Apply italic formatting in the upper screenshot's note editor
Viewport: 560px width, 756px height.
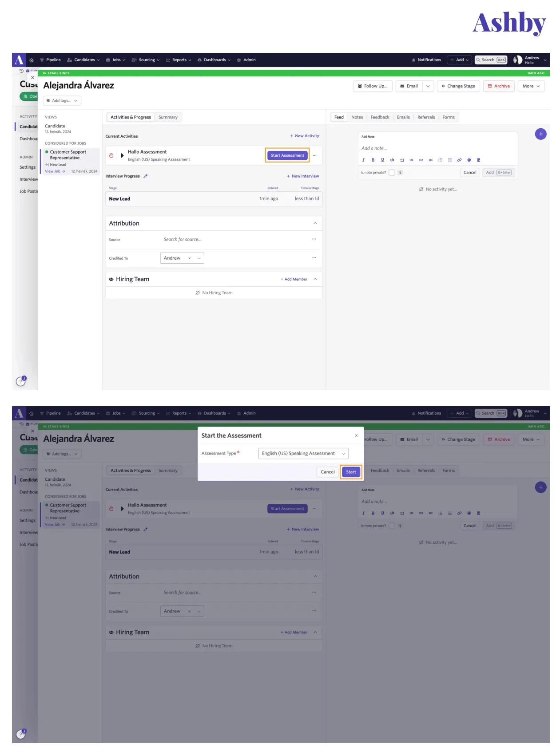click(363, 160)
